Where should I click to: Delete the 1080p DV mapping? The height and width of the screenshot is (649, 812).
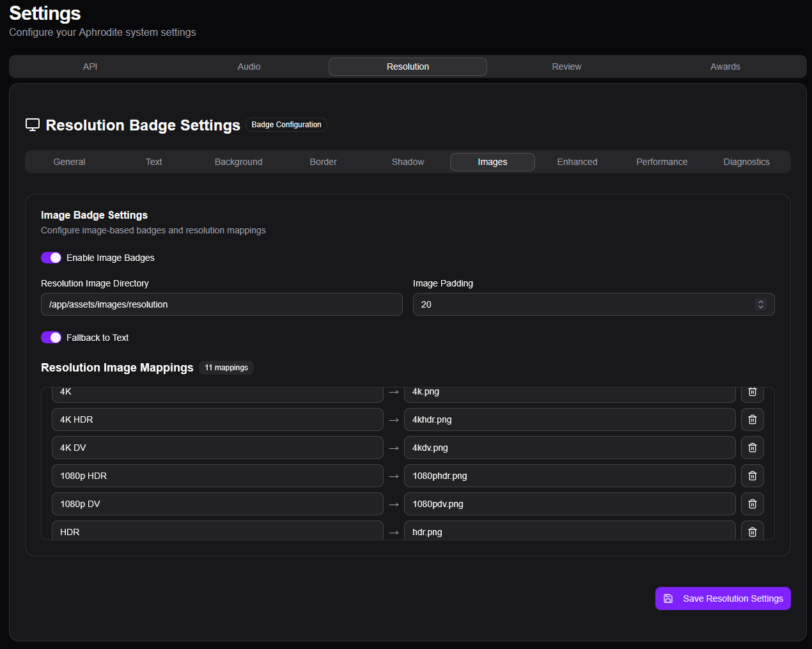tap(753, 504)
